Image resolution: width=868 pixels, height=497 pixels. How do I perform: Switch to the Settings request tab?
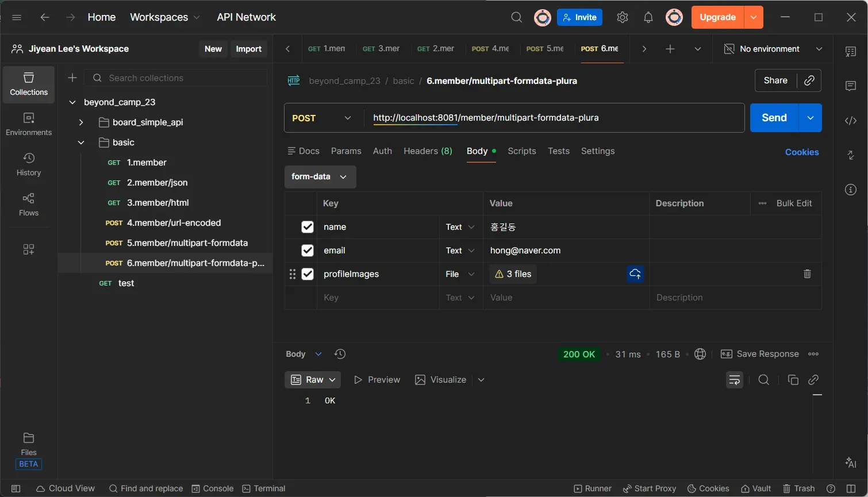point(598,151)
